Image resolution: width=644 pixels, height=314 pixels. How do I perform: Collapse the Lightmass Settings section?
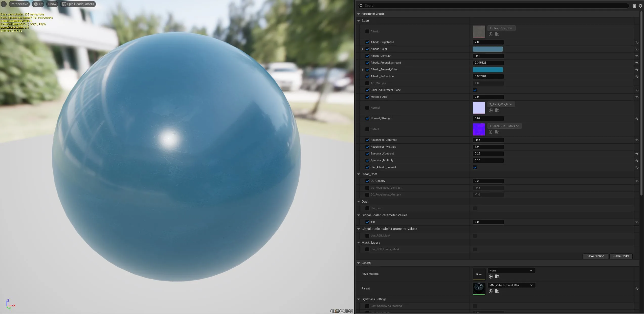pyautogui.click(x=359, y=299)
